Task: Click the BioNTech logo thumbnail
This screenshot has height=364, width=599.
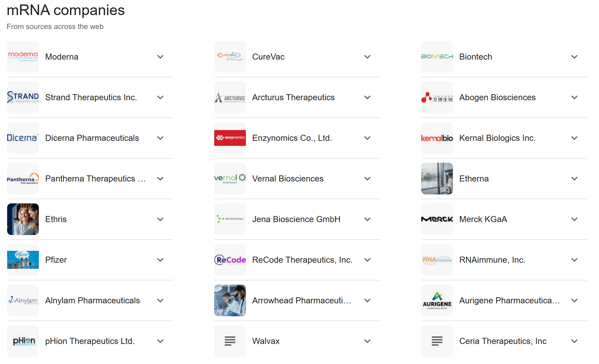Action: (437, 57)
